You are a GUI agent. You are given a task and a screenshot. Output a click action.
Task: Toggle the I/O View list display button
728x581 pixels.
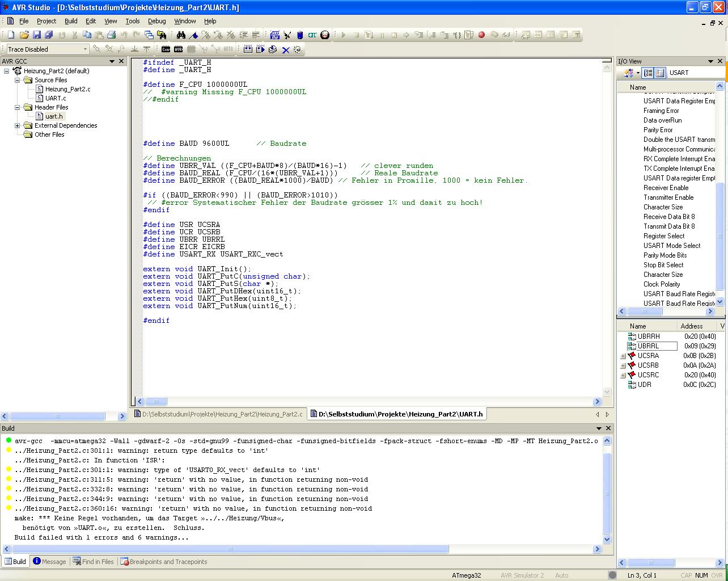[660, 73]
